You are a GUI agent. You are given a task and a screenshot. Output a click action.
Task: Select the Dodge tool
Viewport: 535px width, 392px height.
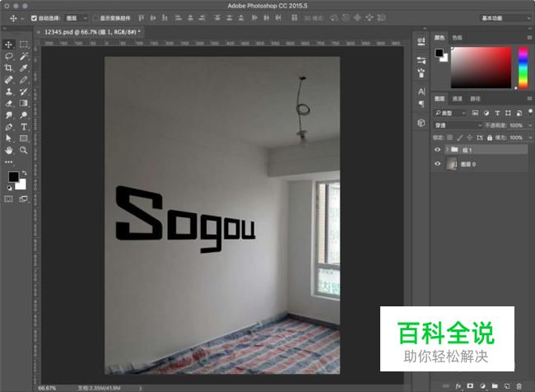24,115
